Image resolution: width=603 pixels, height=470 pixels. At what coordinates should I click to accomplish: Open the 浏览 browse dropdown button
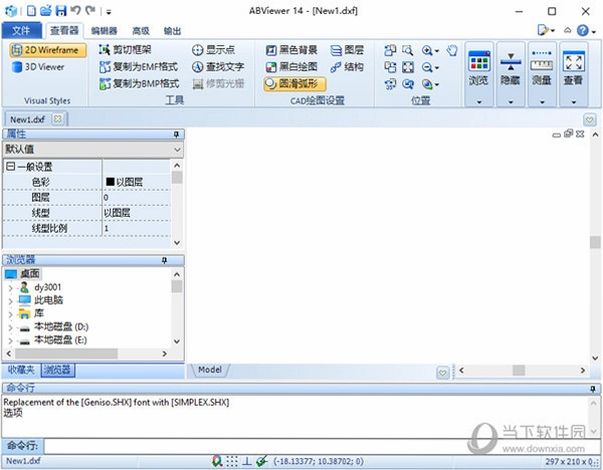(479, 75)
